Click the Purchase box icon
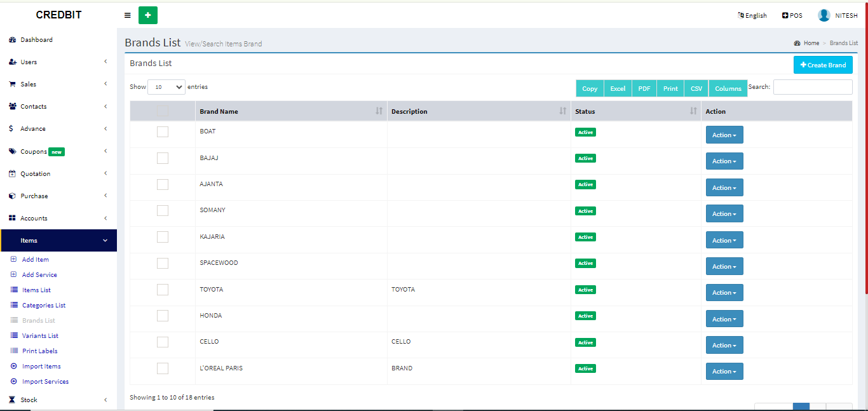868x411 pixels. (x=12, y=196)
